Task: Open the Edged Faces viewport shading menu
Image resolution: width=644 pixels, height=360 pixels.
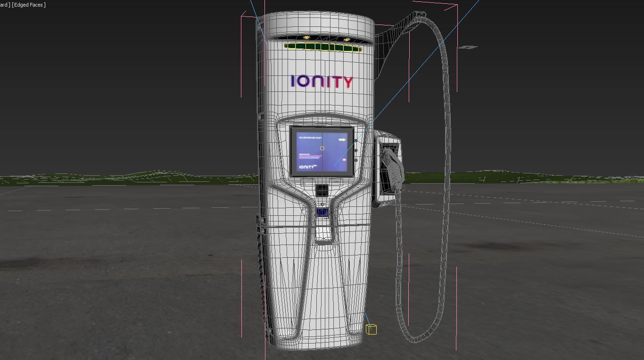Action: coord(29,5)
